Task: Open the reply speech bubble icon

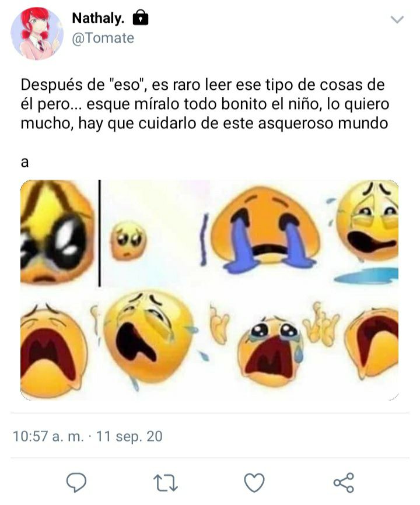Action: tap(76, 482)
